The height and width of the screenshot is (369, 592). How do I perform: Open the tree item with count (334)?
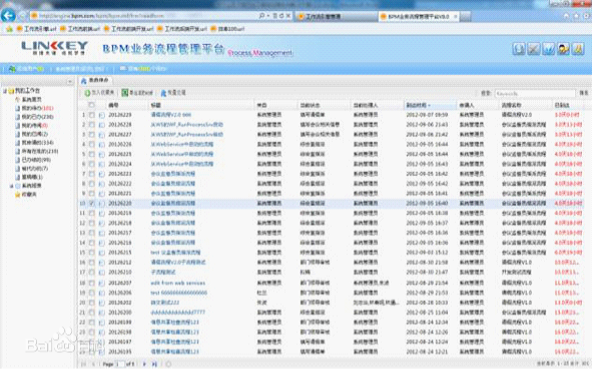click(37, 142)
